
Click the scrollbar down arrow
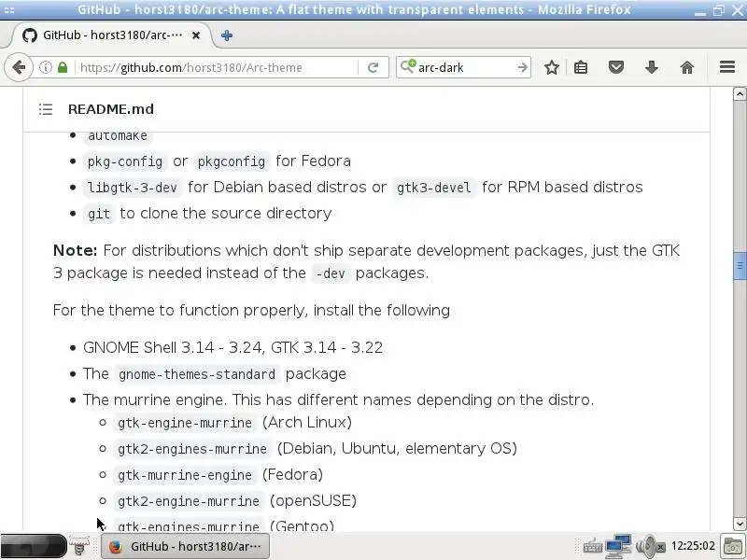coord(740,525)
